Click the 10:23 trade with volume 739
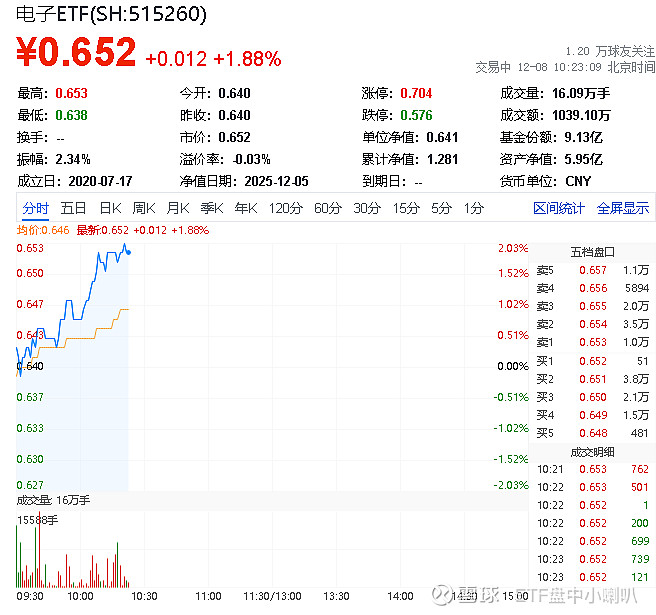 click(592, 559)
